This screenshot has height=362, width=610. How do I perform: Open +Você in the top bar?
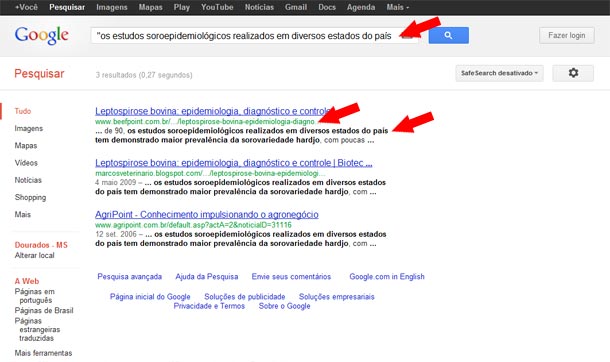[26, 7]
